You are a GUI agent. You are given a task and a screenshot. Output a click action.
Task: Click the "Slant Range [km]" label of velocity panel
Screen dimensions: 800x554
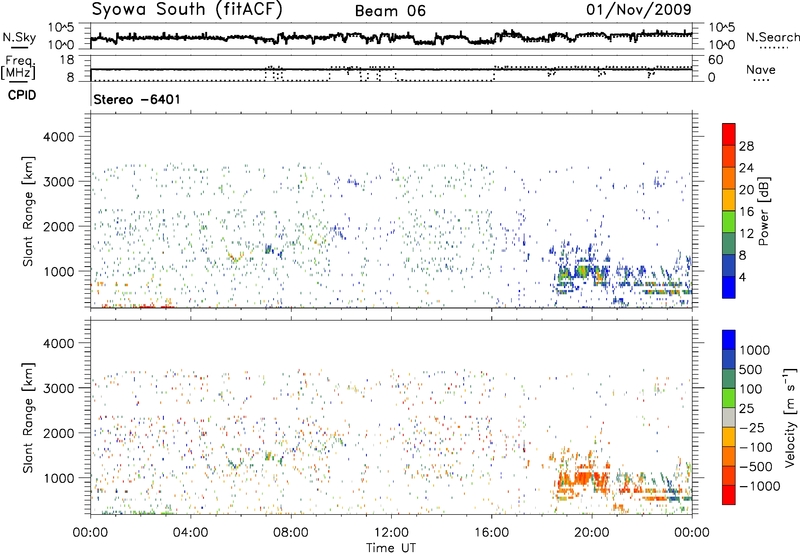tap(28, 418)
